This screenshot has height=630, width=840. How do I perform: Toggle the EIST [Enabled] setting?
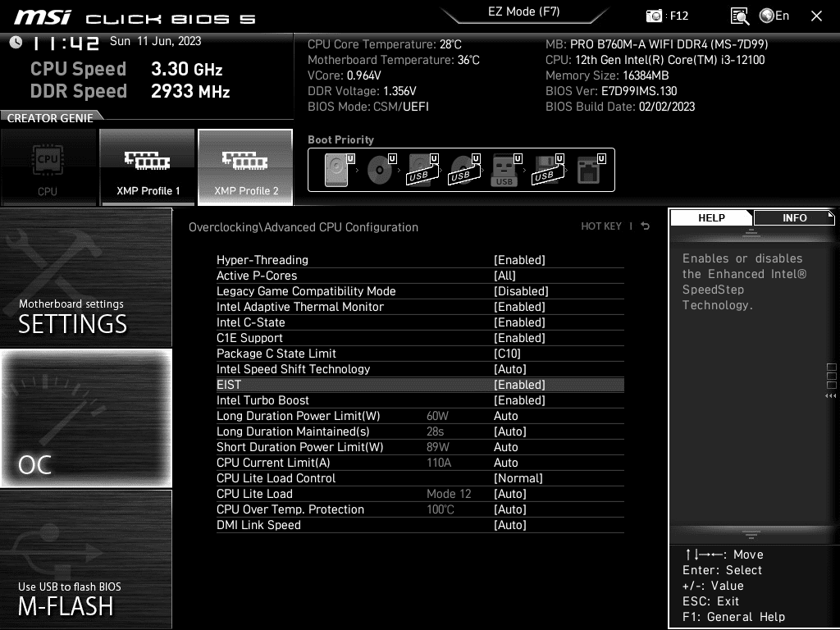(x=519, y=384)
